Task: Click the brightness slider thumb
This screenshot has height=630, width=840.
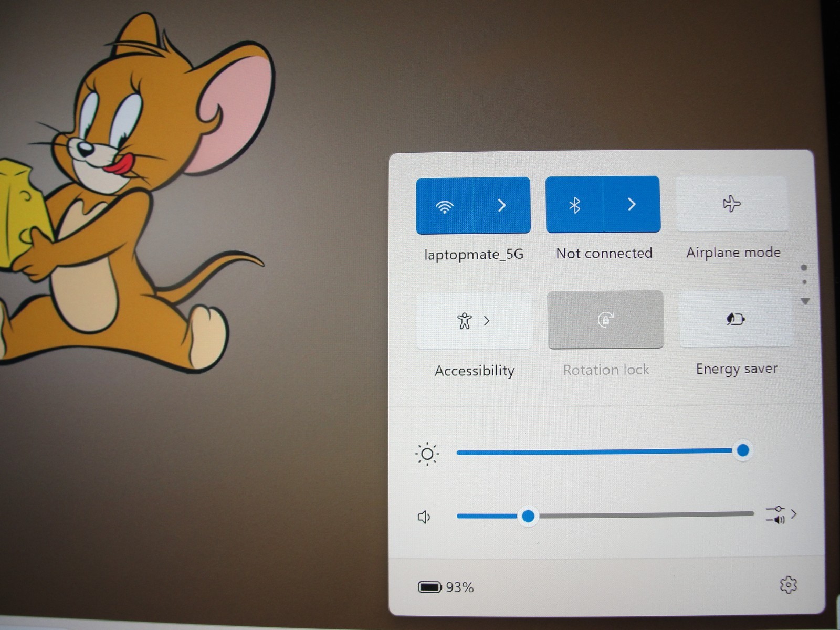Action: click(x=743, y=450)
